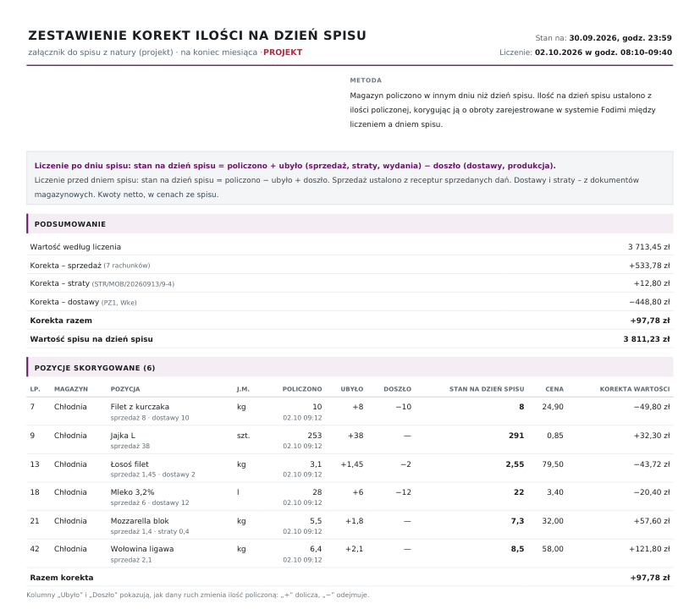Click the total 3 811,23 zł
This screenshot has width=700, height=609.
(647, 339)
